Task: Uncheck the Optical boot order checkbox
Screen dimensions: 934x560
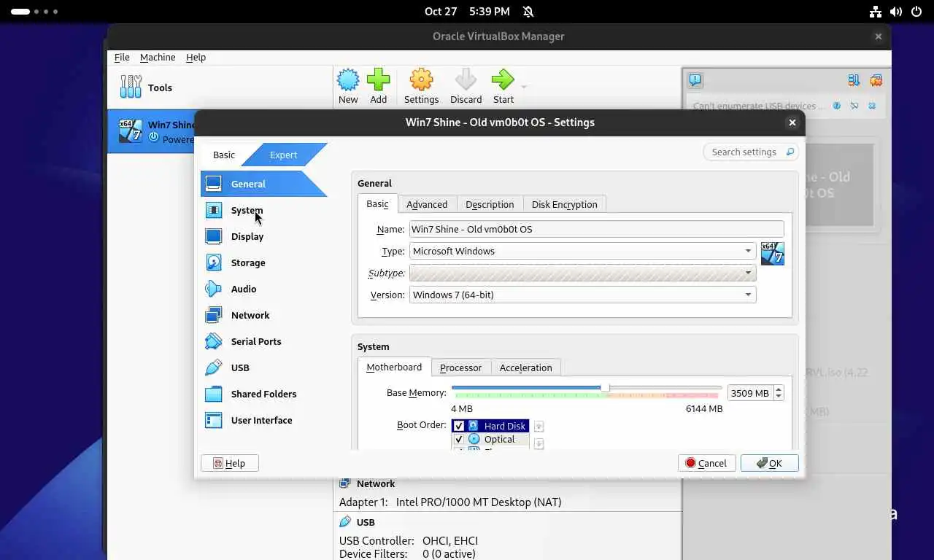Action: click(458, 439)
